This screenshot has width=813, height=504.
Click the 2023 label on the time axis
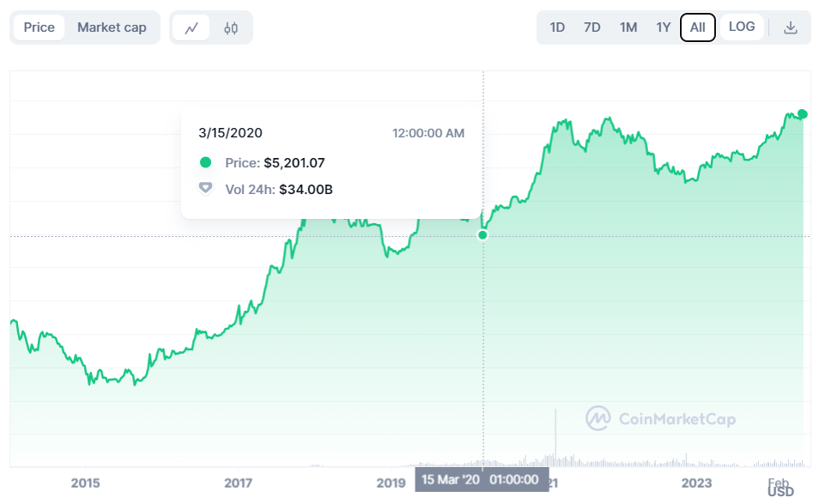(x=696, y=483)
